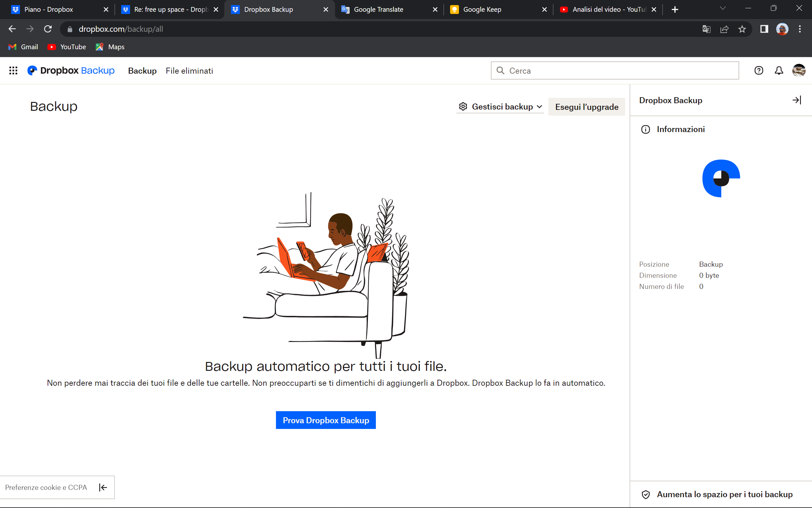812x508 pixels.
Task: Click Esegui l'upgrade button
Action: (x=586, y=107)
